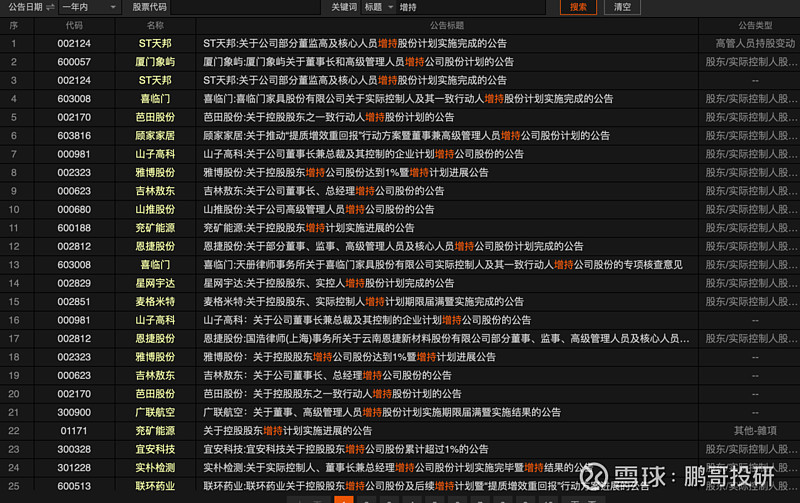Open 广联航空 增持股份计划实施期限届满 announcement
This screenshot has height=503, width=800.
point(382,412)
